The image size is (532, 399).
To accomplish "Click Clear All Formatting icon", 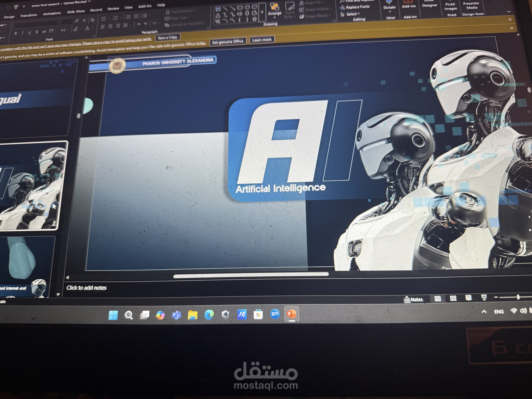I will [93, 20].
